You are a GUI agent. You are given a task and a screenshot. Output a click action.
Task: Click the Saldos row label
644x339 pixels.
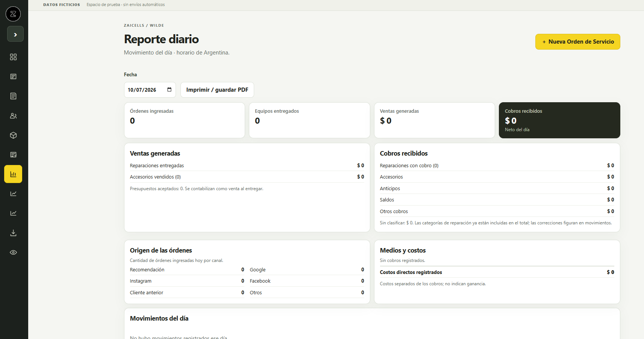pyautogui.click(x=387, y=200)
